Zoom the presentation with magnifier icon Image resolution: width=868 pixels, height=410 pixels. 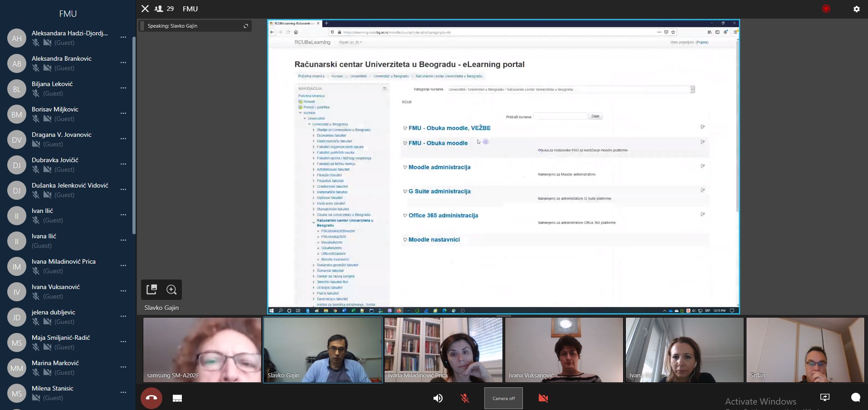pyautogui.click(x=171, y=289)
